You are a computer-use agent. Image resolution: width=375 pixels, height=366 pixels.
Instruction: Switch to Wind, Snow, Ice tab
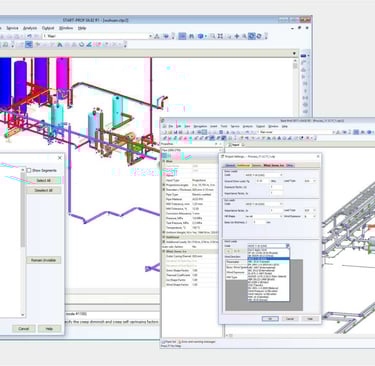pyautogui.click(x=274, y=165)
